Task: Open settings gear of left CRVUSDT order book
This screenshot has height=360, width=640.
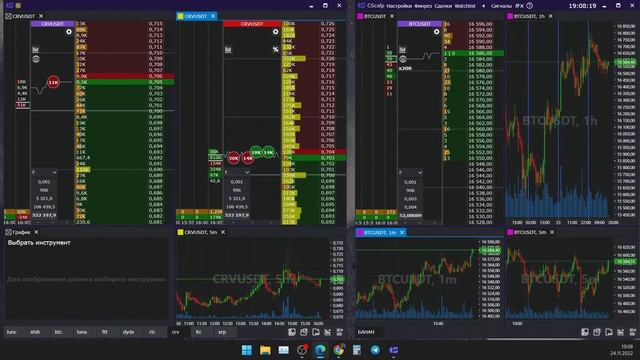Action: [x=69, y=32]
